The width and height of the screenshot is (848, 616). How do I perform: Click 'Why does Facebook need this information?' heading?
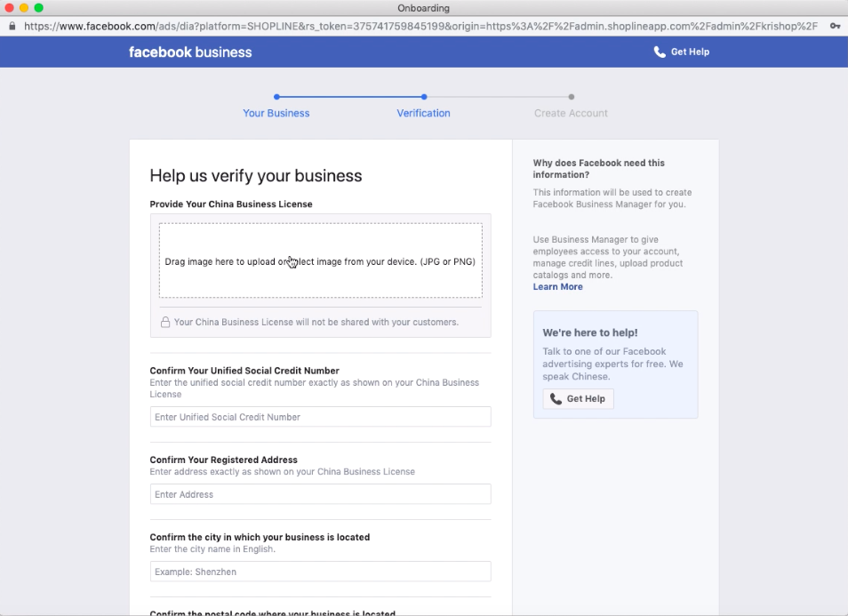[x=599, y=169]
